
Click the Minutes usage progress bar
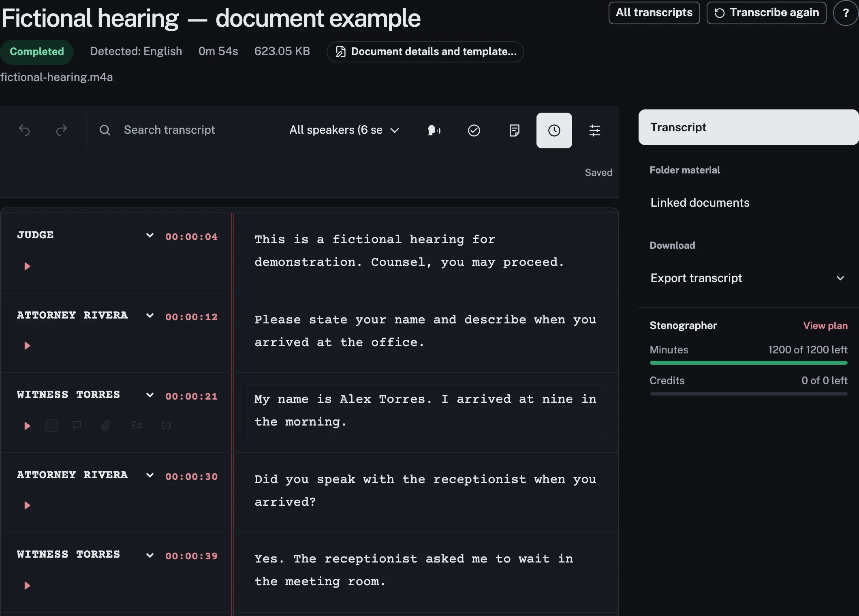[x=748, y=363]
